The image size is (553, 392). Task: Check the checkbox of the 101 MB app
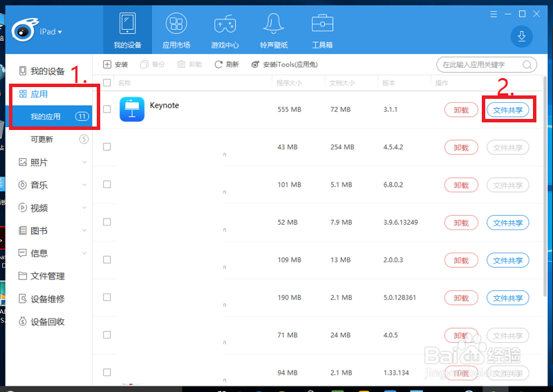coord(107,184)
